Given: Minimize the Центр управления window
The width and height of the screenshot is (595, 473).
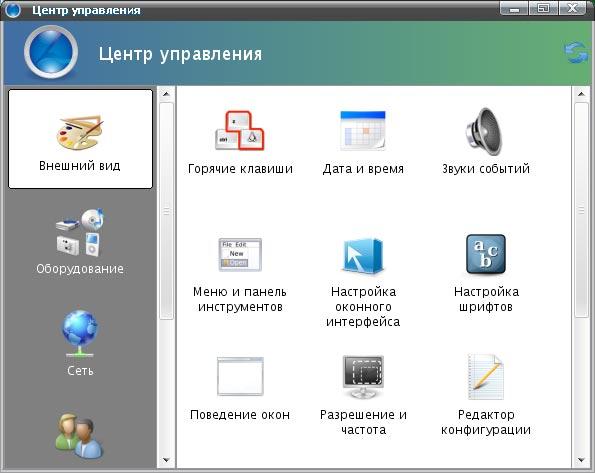Looking at the screenshot, I should pos(514,9).
